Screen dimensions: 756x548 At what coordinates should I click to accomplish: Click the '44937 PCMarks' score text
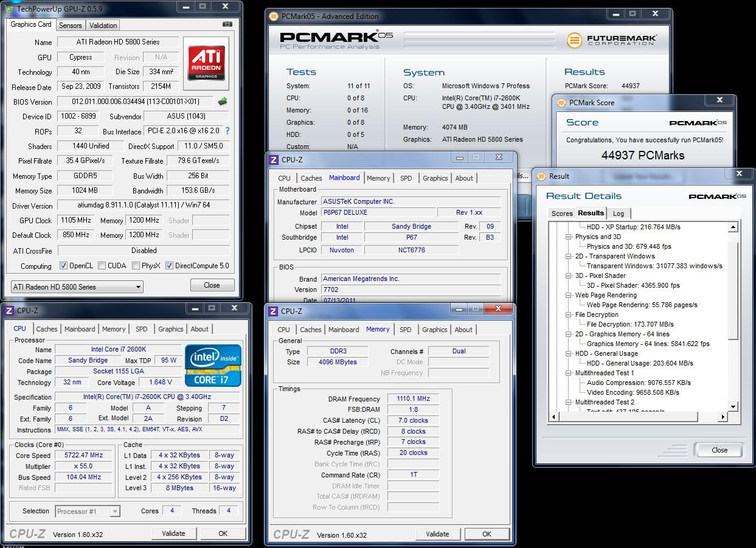[x=643, y=155]
